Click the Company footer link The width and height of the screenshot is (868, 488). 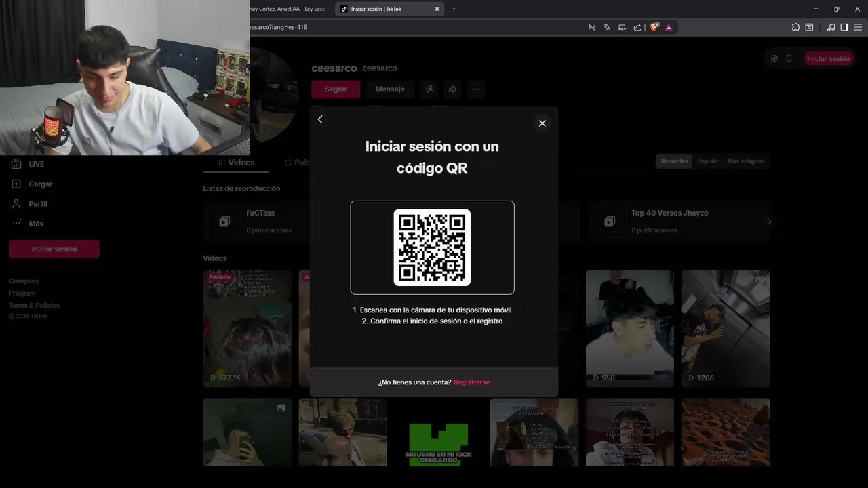pos(24,281)
